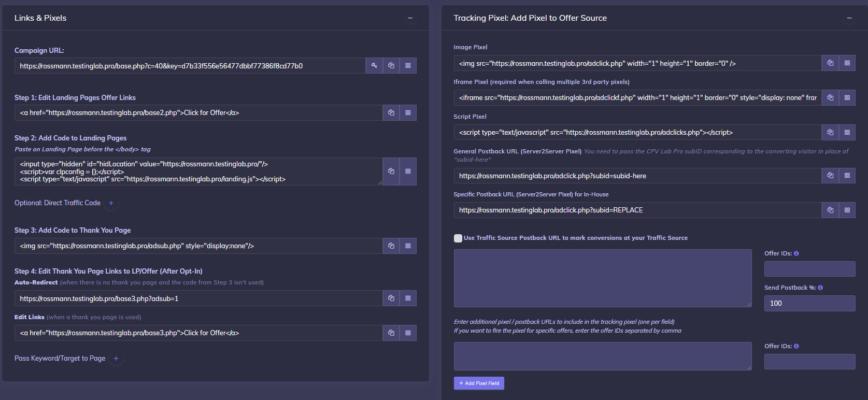Click the grid icon beside the Step 2 code
The image size is (868, 400).
click(x=408, y=172)
